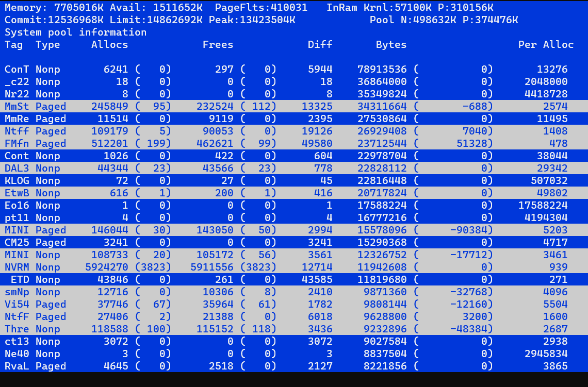Click the Commit:12536968K value
Image resolution: width=588 pixels, height=387 pixels.
(54, 20)
